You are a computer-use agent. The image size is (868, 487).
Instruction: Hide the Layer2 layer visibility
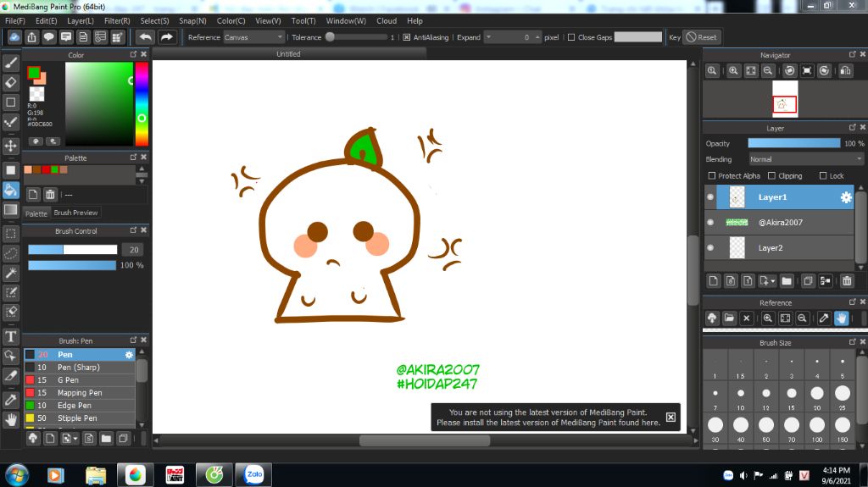pyautogui.click(x=710, y=248)
